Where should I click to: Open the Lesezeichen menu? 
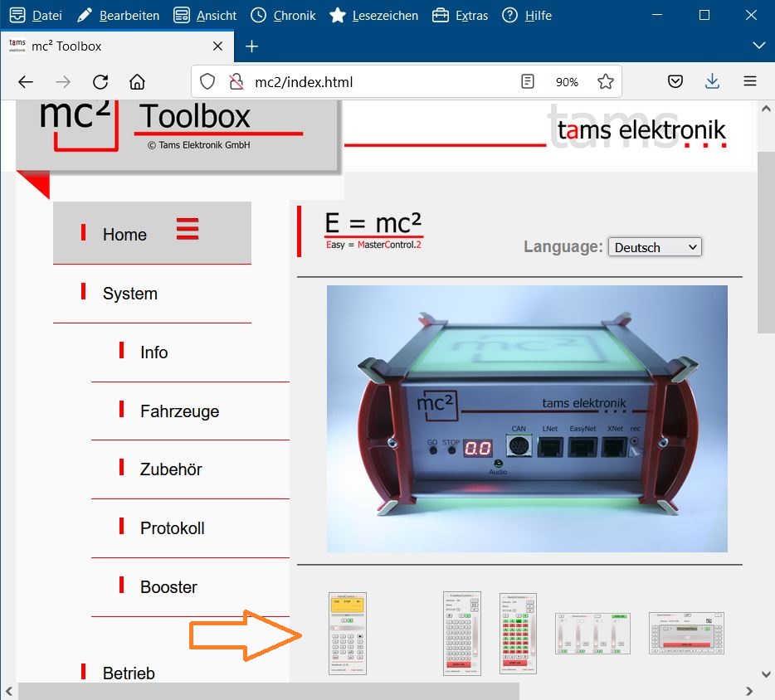click(x=373, y=15)
